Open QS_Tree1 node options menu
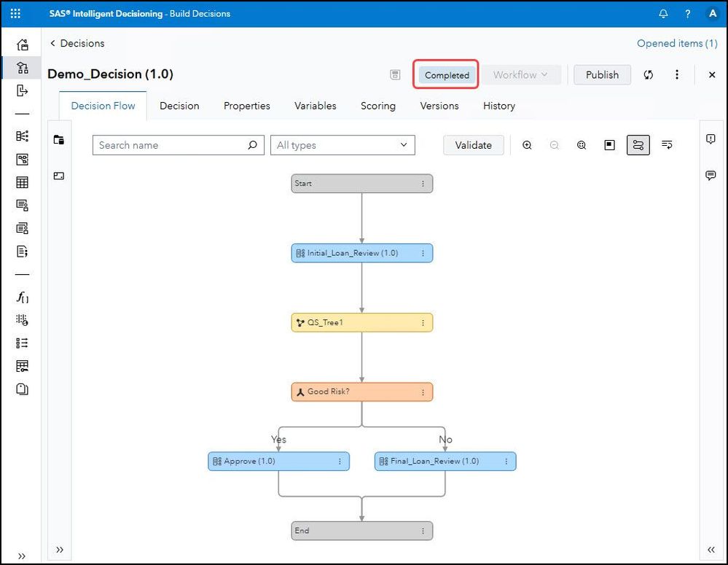 pos(423,323)
